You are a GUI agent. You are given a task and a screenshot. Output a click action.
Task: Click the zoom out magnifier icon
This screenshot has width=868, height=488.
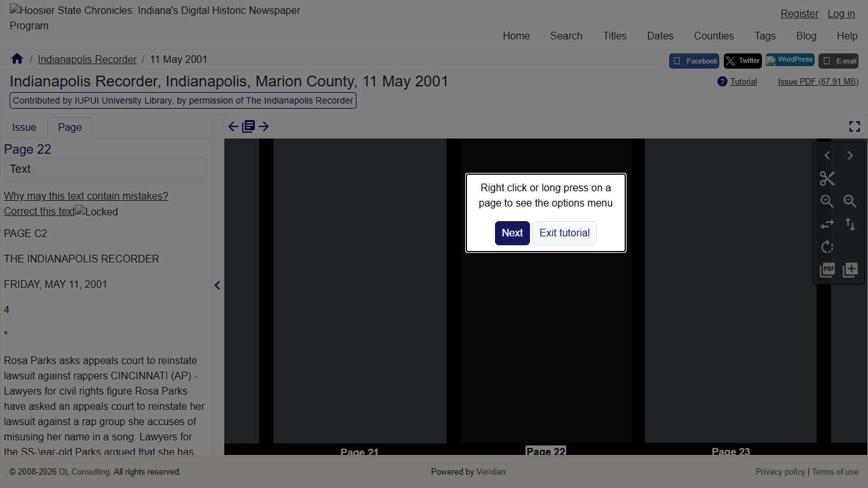pyautogui.click(x=850, y=201)
